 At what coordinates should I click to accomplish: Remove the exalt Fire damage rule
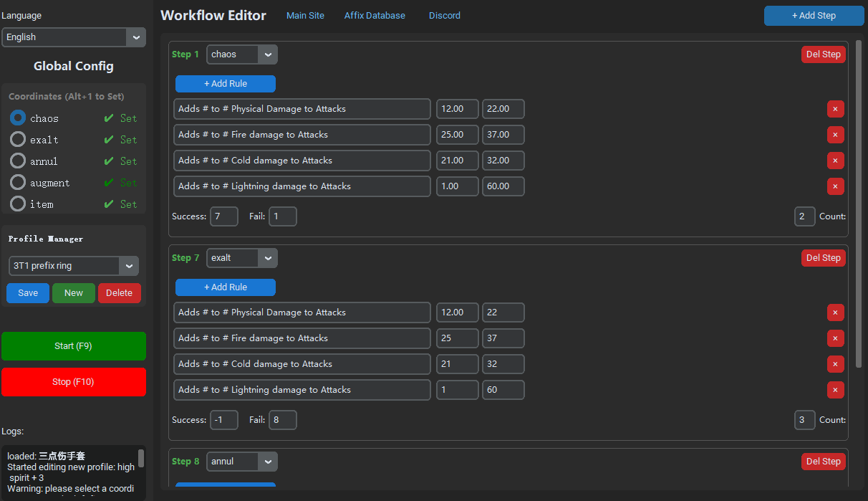835,338
